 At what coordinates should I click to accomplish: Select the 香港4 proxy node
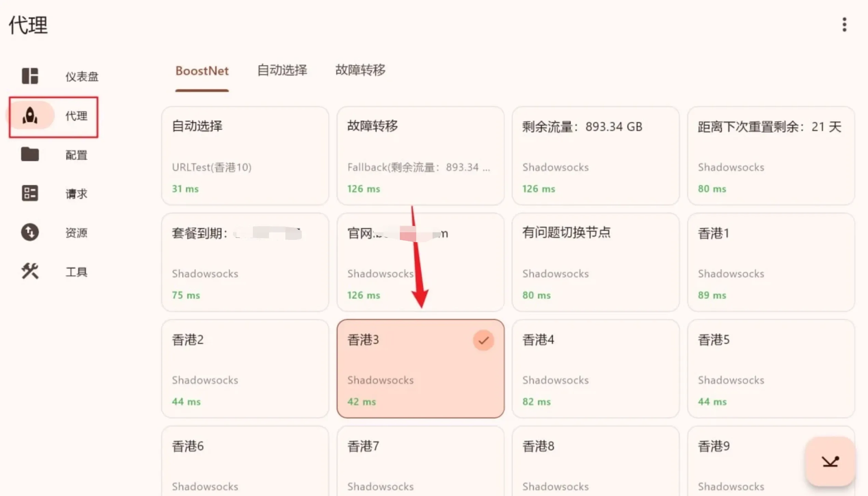coord(595,368)
